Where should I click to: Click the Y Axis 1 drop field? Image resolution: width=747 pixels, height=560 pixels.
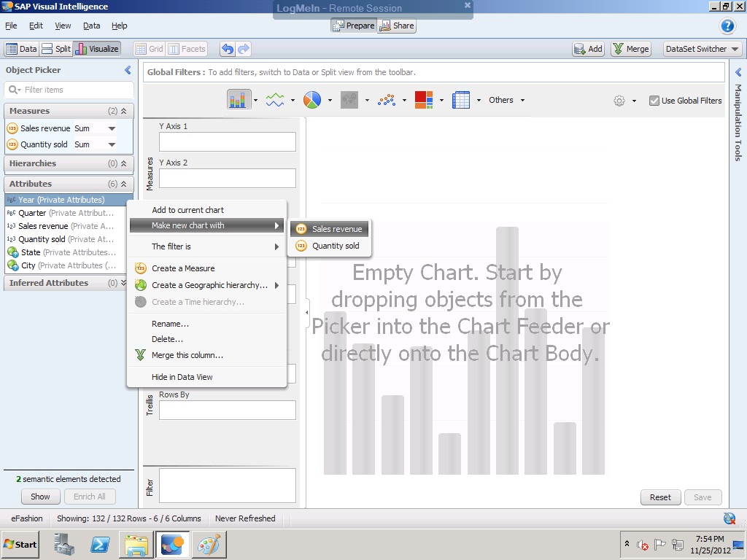[228, 142]
